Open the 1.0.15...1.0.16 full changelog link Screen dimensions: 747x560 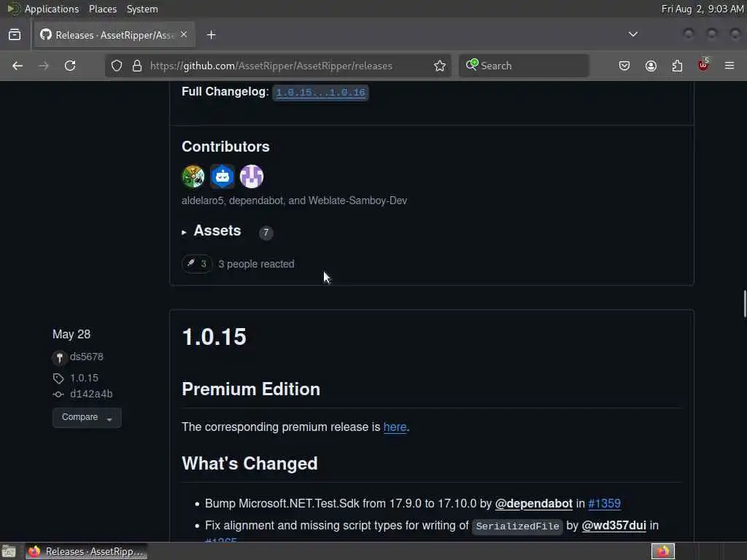click(x=321, y=93)
